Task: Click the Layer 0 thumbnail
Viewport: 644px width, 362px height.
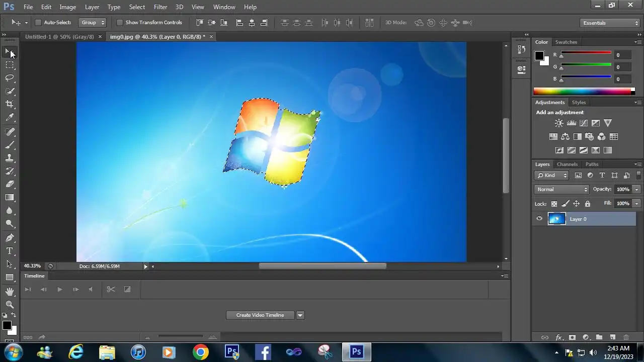Action: tap(556, 219)
